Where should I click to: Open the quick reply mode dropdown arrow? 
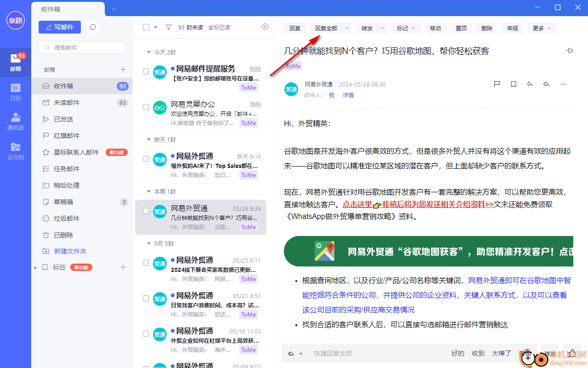301,354
